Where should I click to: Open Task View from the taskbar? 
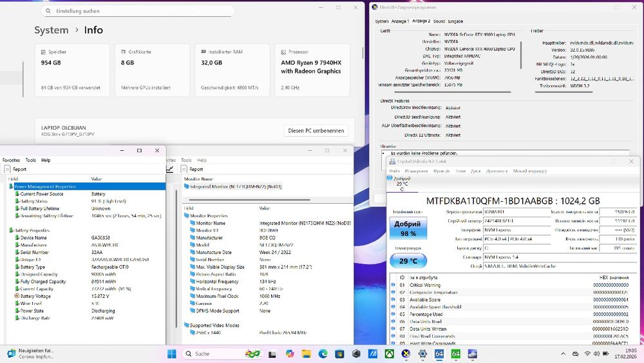pos(272,354)
